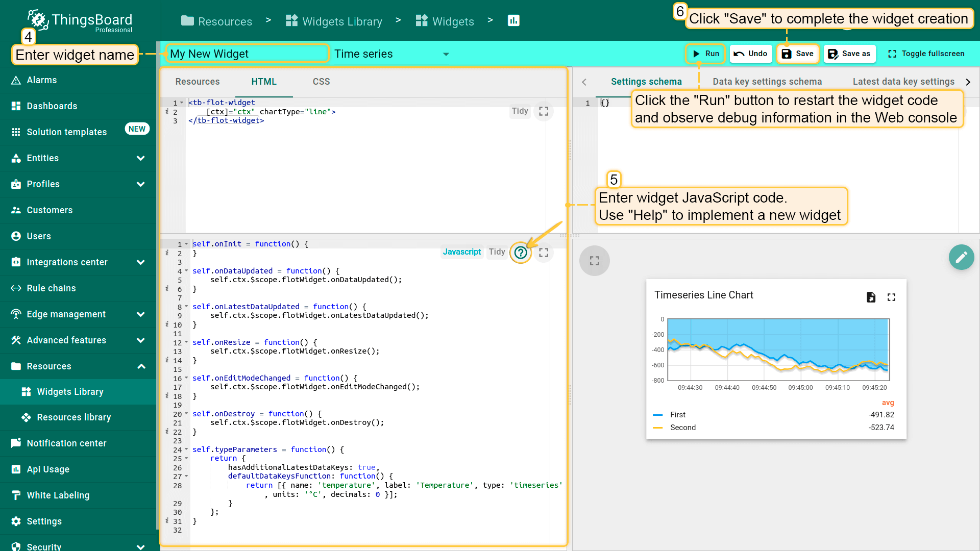Screen dimensions: 980x551
Task: Click widget chart icon in breadcrumb
Action: point(513,21)
